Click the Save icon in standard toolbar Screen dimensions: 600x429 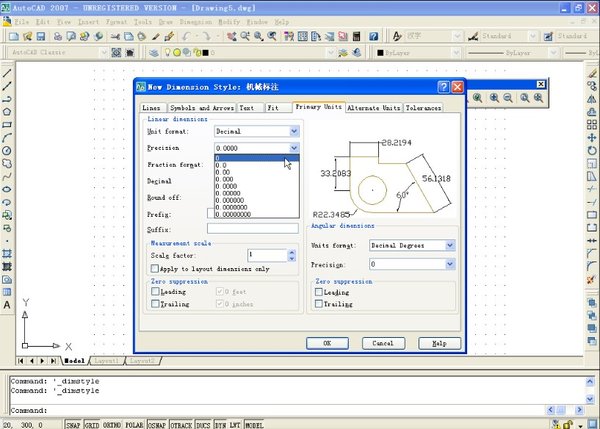42,37
